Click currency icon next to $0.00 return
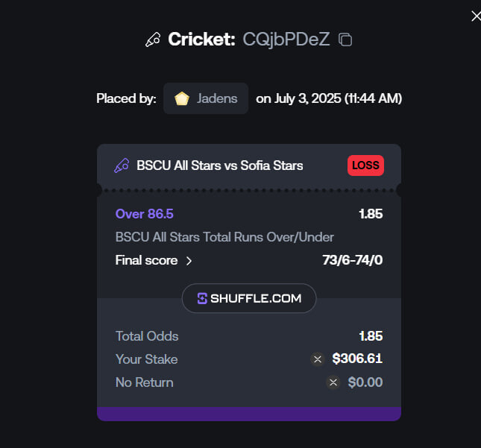Viewport: 481px width, 448px height. pos(333,382)
